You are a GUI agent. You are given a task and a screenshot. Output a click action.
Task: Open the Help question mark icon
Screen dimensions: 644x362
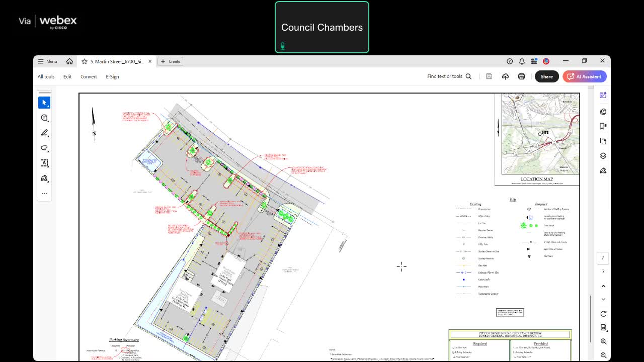510,61
